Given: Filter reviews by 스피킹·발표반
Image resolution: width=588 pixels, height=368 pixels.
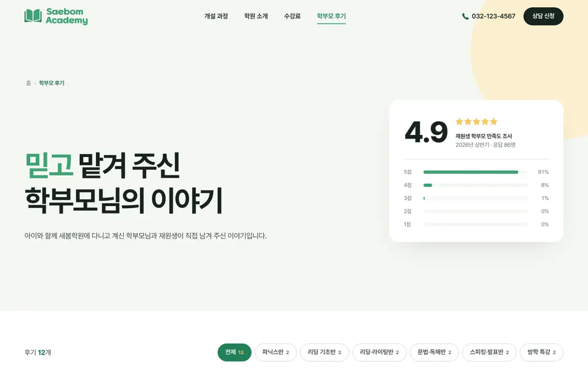Looking at the screenshot, I should point(489,352).
